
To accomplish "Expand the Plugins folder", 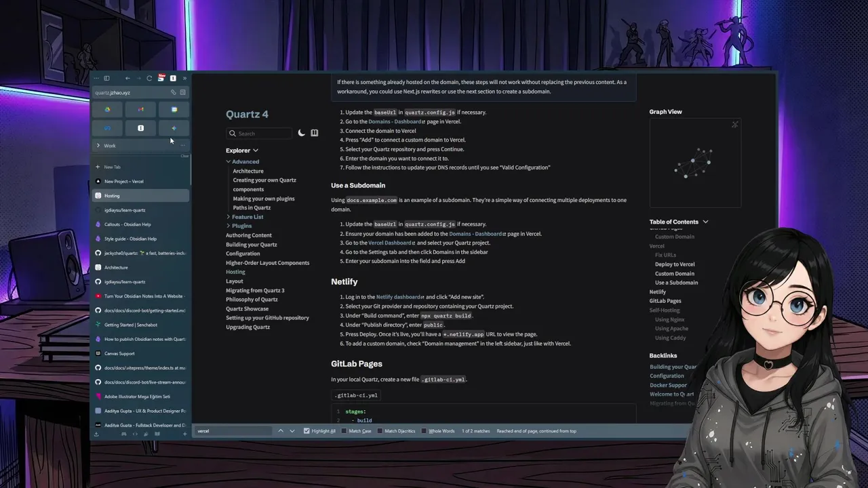I will (229, 226).
